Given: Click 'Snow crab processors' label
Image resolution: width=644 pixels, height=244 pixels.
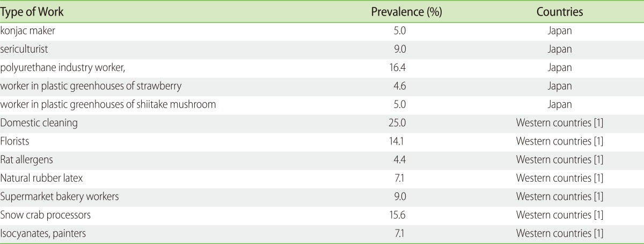Looking at the screenshot, I should tap(46, 215).
